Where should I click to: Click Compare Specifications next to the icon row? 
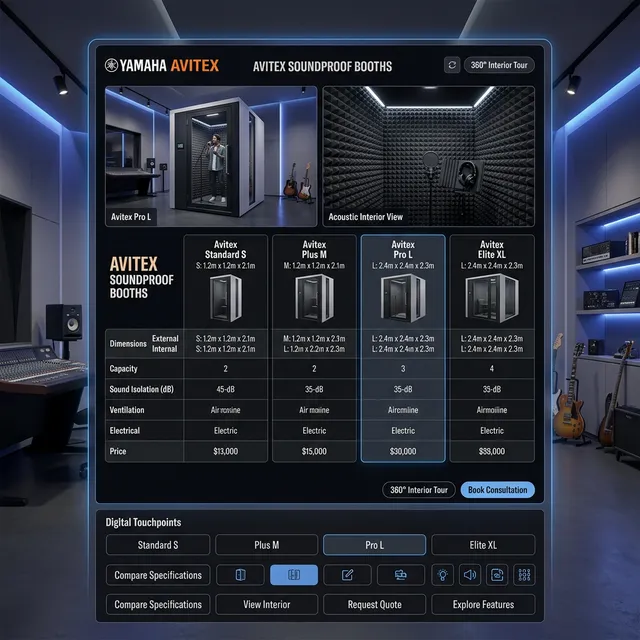tap(158, 575)
